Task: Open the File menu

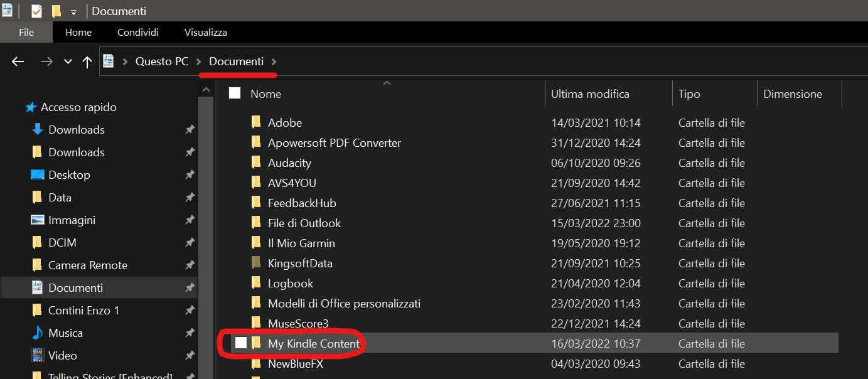Action: click(x=26, y=32)
